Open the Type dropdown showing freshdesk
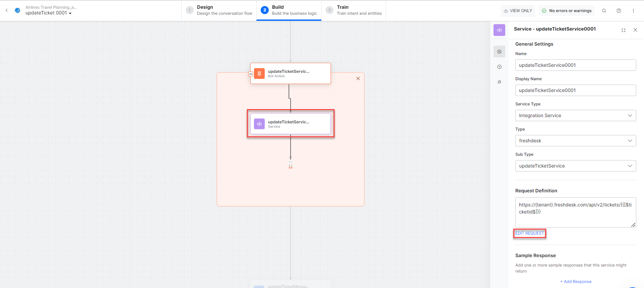Screen dimensions: 644x288 click(575, 141)
